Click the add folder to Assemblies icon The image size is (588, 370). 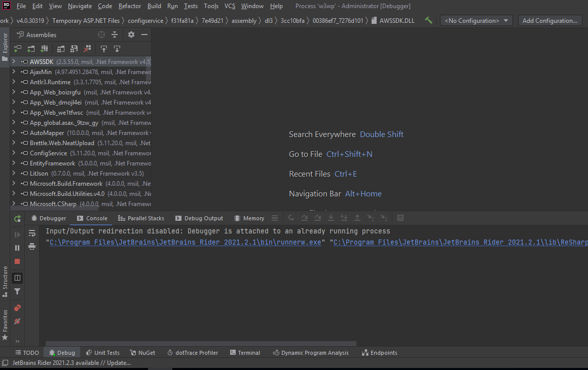(31, 49)
